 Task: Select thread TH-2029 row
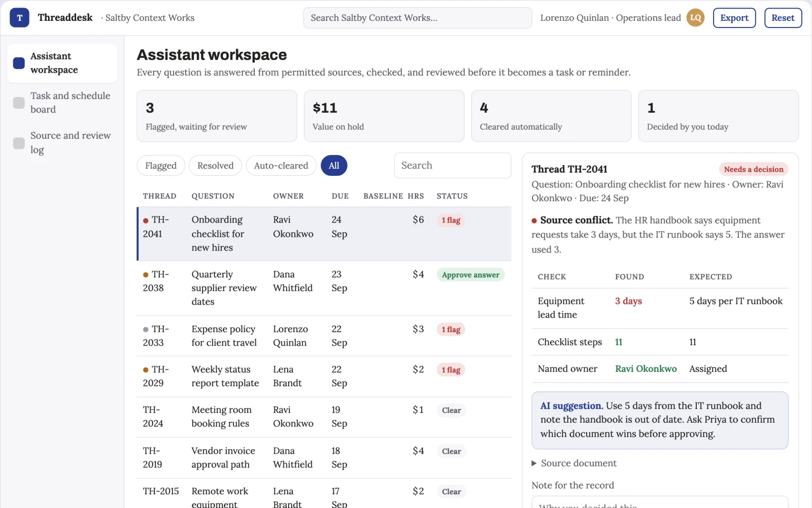[324, 376]
